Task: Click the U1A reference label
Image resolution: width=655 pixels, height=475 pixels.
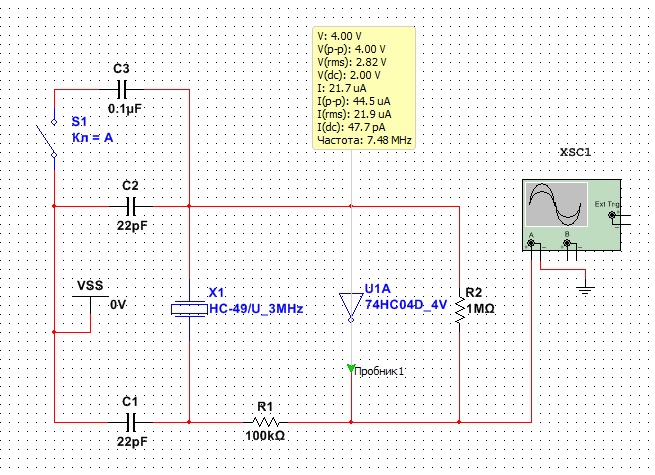Action: coord(378,289)
